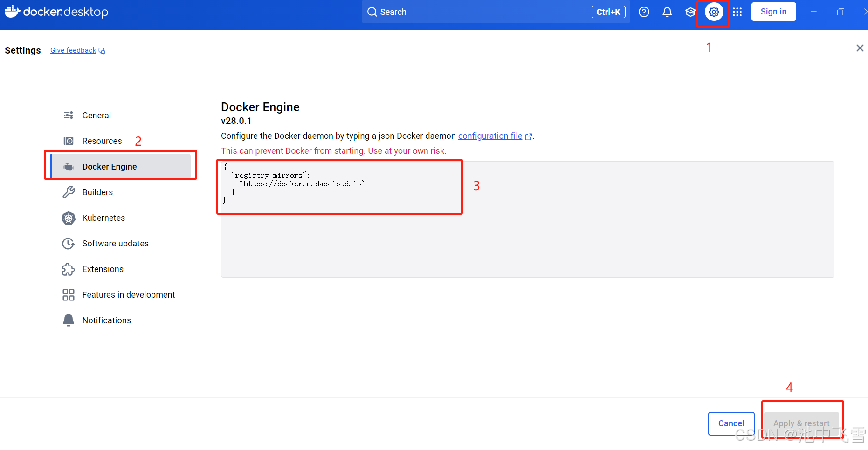Click the Ctrl+K shortcut badge

(x=608, y=12)
